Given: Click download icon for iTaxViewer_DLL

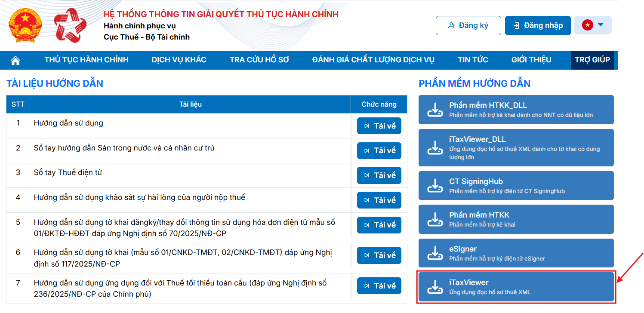Looking at the screenshot, I should click(435, 148).
